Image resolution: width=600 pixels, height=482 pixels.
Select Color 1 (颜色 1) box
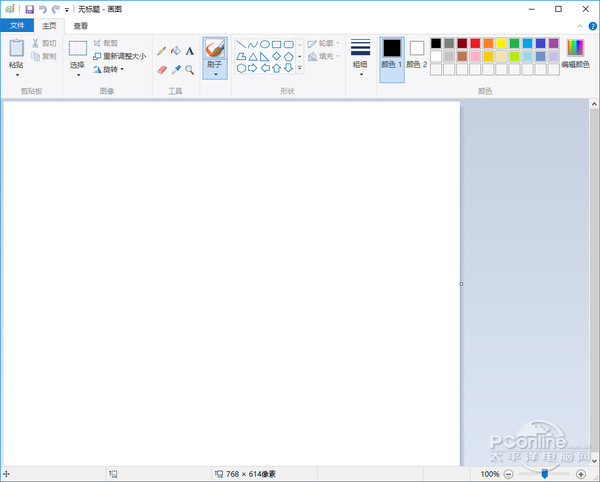[392, 60]
